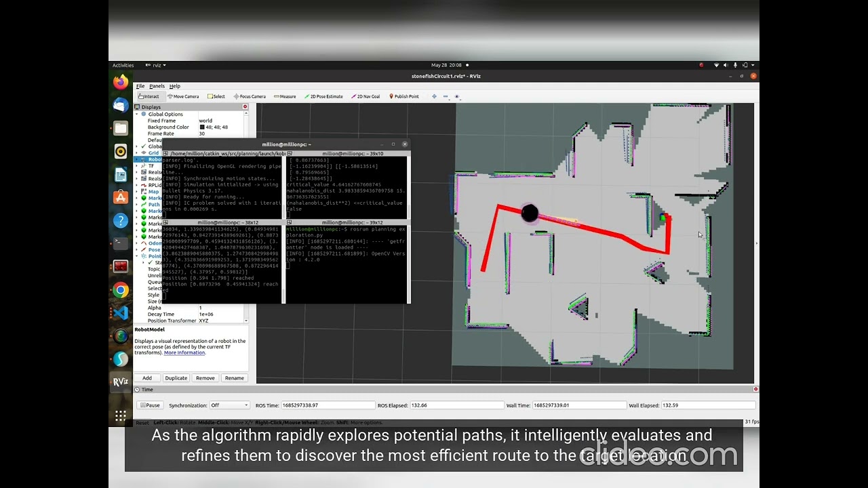868x488 pixels.
Task: Open Visual Studio Code from dock
Action: click(121, 313)
